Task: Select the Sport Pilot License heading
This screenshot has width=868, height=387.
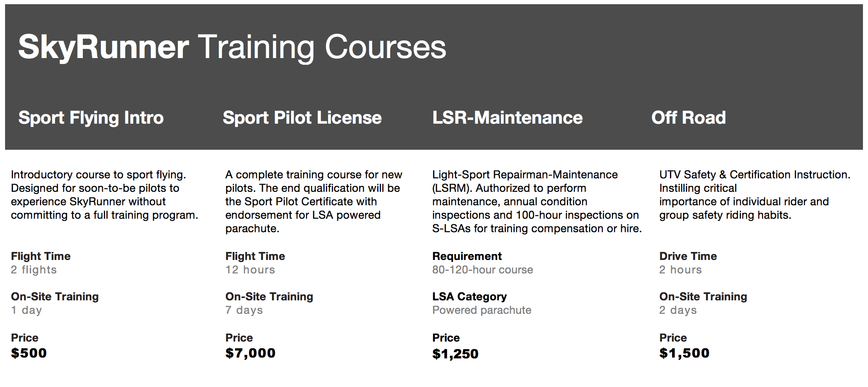Action: 302,118
